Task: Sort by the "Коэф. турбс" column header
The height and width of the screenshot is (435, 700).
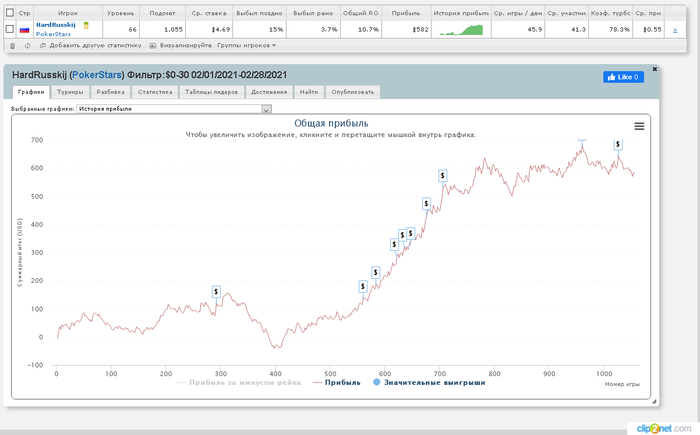Action: pos(610,13)
